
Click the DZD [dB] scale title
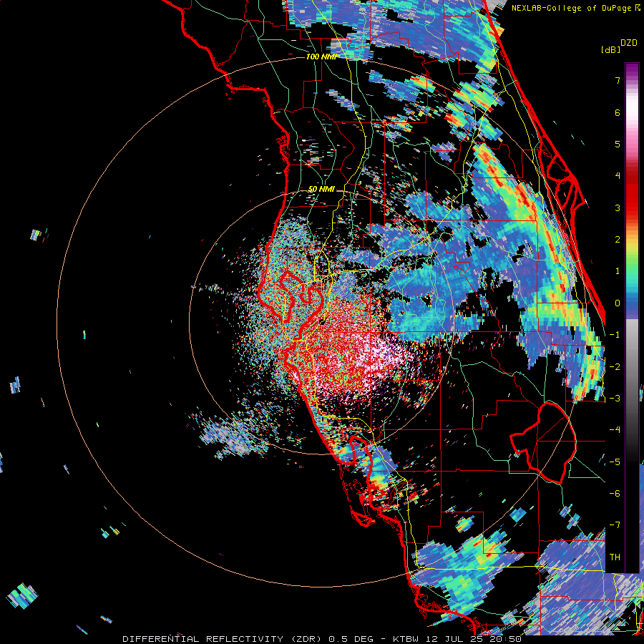tap(619, 46)
